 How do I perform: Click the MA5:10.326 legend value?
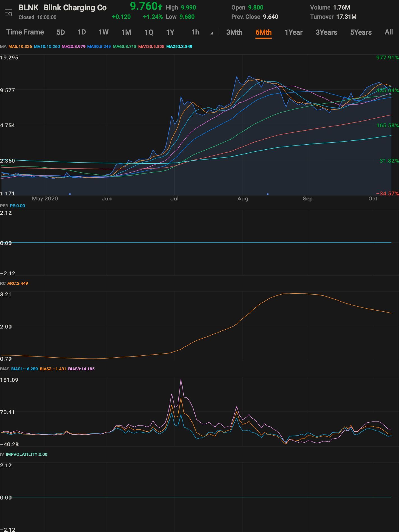pyautogui.click(x=20, y=47)
